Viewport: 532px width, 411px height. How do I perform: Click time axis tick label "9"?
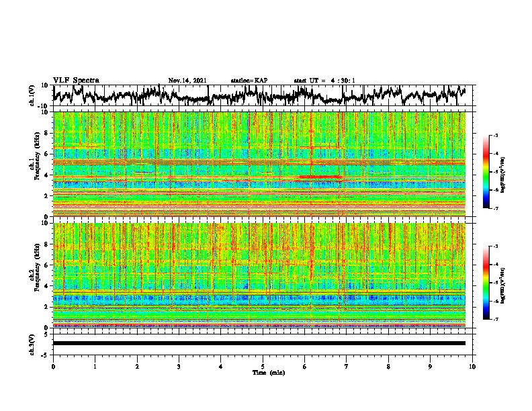[430, 367]
